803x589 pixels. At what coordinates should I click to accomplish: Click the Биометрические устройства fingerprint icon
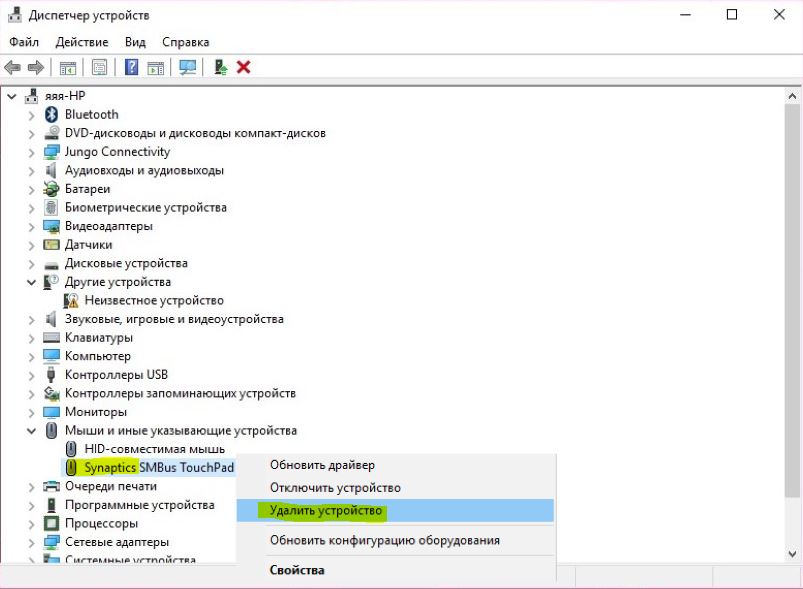[x=51, y=207]
